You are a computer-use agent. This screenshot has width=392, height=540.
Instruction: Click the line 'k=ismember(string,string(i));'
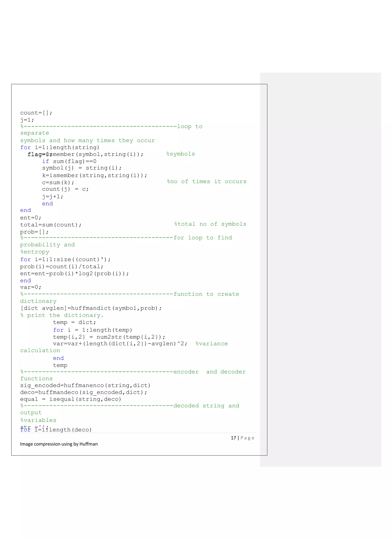click(x=95, y=175)
